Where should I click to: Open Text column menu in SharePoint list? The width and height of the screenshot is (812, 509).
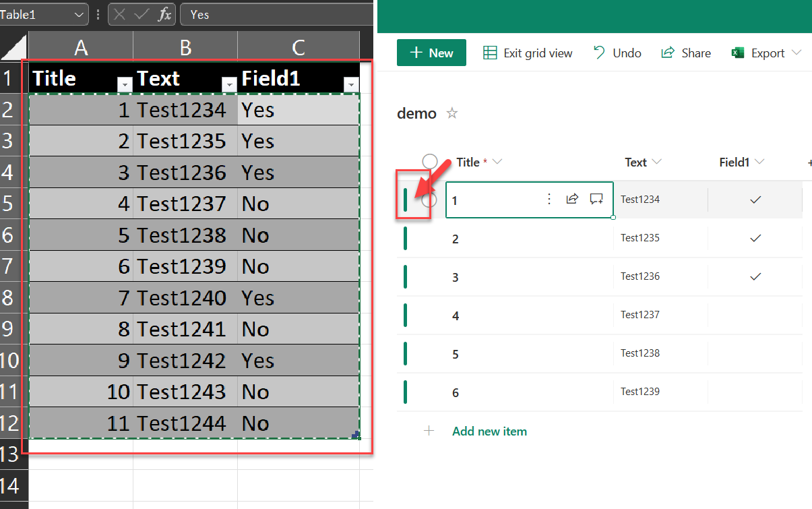coord(657,162)
